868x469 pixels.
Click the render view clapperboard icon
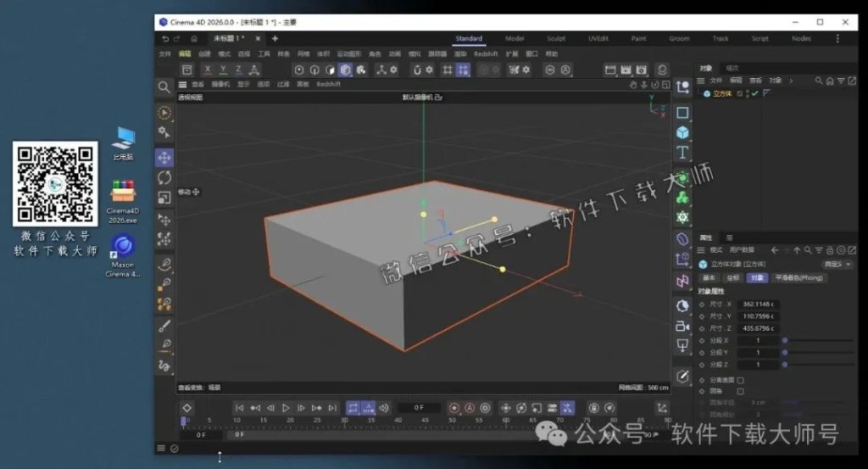(610, 70)
